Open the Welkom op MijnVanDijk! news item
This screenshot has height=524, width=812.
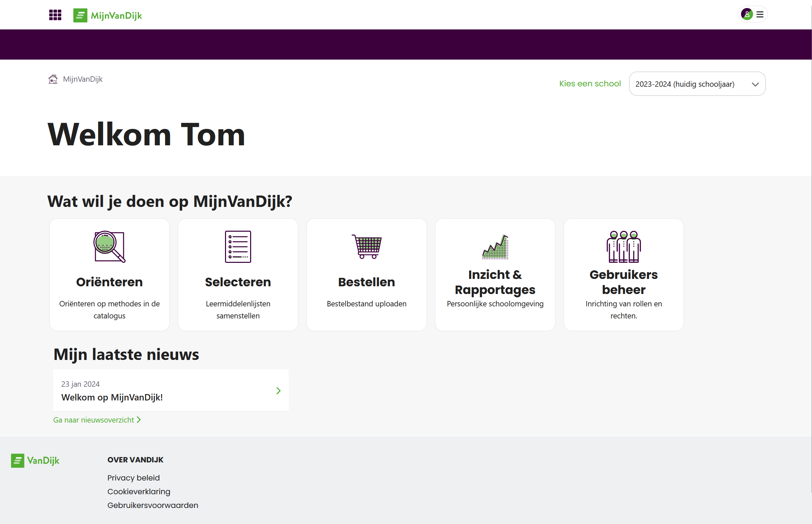[171, 390]
